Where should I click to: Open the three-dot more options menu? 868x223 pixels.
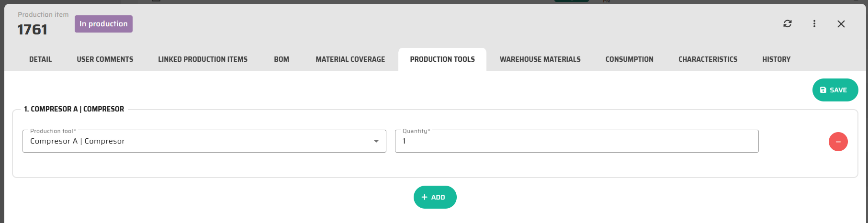click(x=814, y=24)
